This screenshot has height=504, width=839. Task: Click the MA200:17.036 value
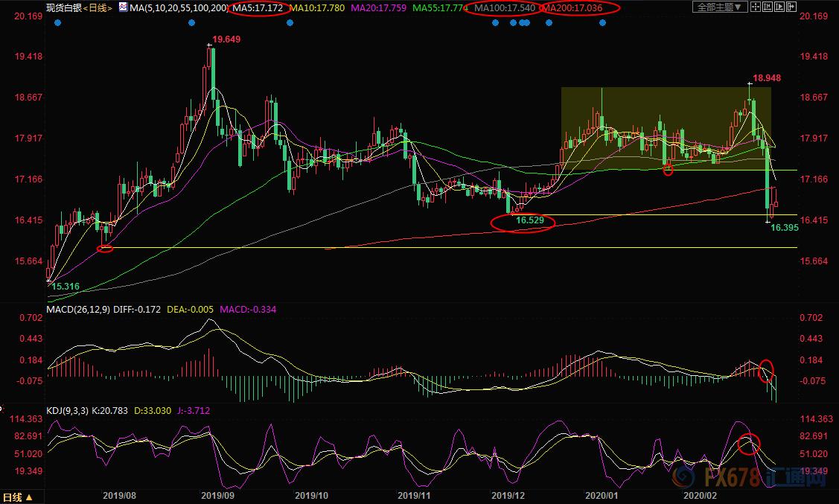pos(573,8)
